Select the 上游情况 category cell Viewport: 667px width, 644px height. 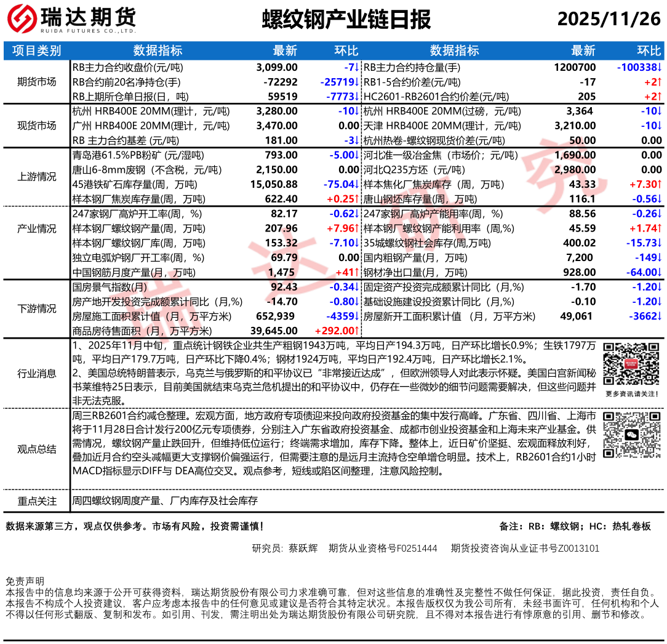point(36,177)
